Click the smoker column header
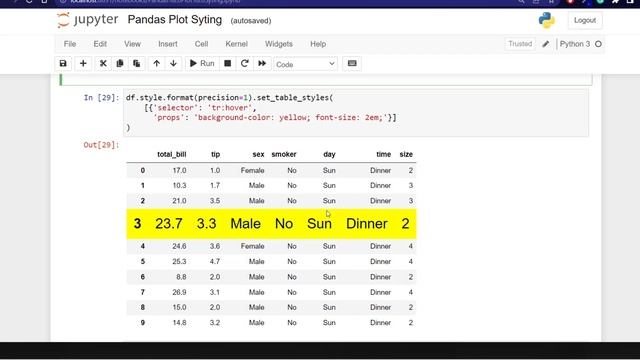 tap(284, 154)
